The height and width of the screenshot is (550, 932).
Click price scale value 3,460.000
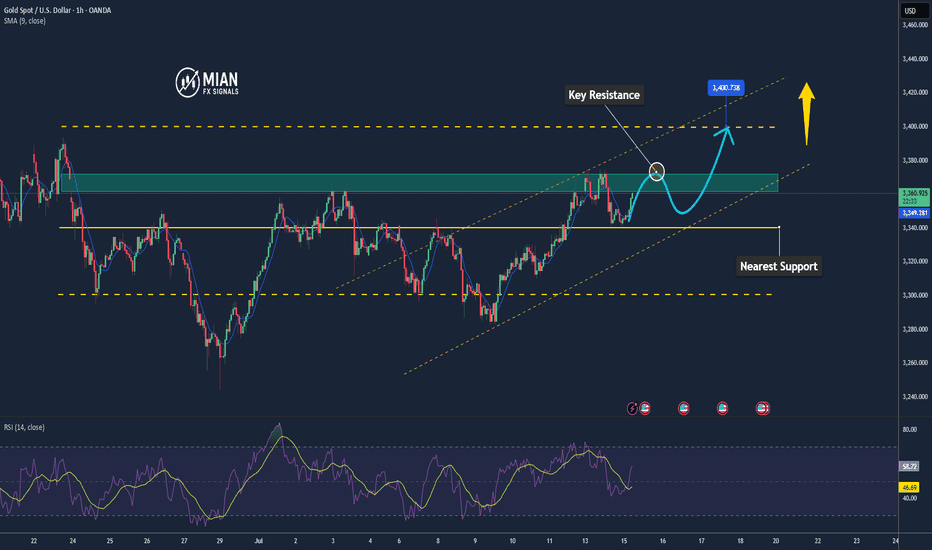[915, 25]
